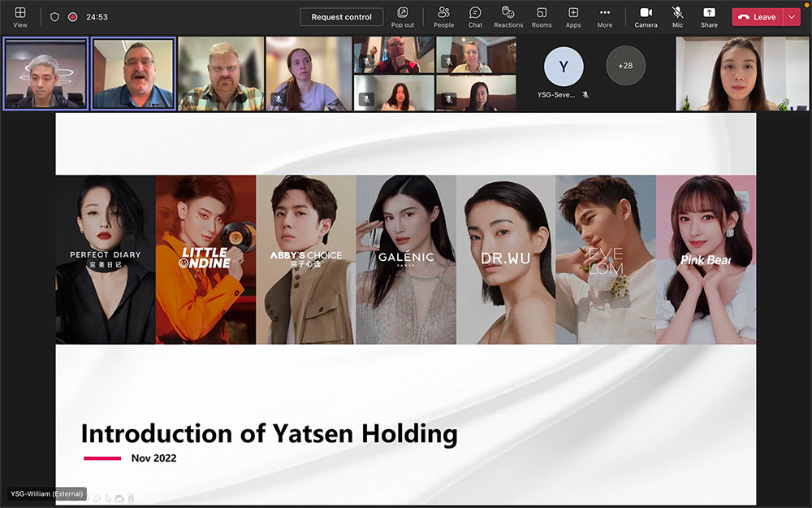Screen dimensions: 812x508
Task: Select the video of man in blue polo
Action: (x=134, y=74)
